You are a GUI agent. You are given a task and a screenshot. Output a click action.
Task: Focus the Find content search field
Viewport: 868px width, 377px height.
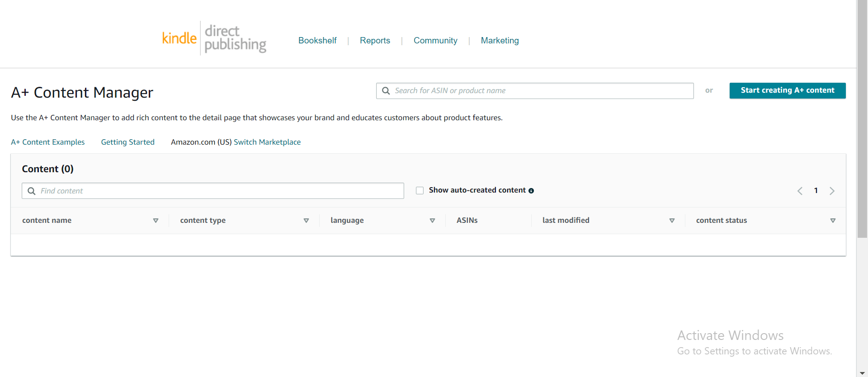point(213,191)
